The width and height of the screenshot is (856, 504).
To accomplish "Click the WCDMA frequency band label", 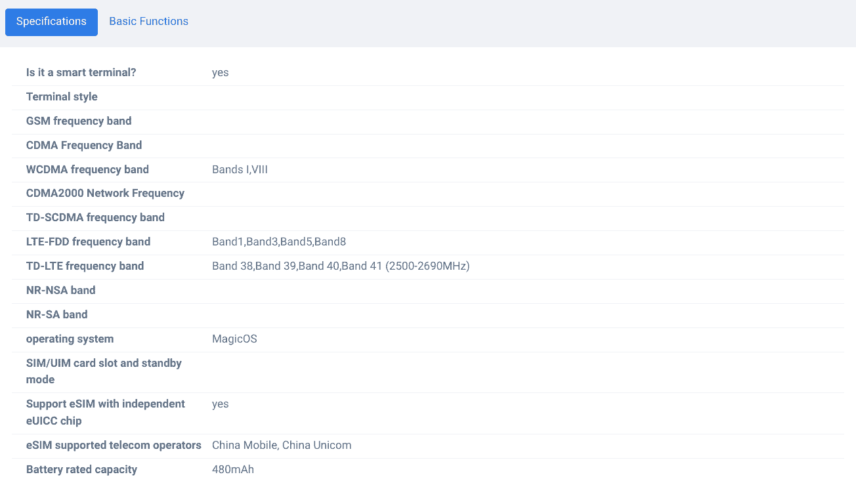I will pos(87,170).
